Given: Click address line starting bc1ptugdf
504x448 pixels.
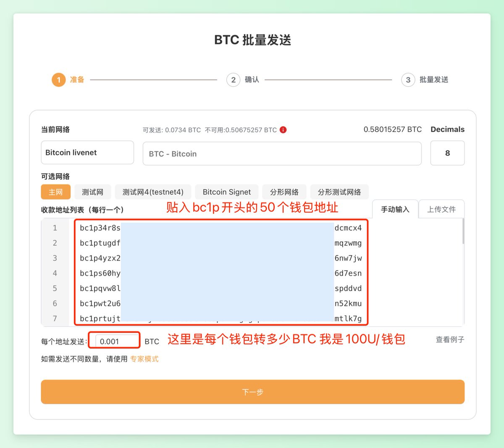Looking at the screenshot, I should click(x=221, y=243).
